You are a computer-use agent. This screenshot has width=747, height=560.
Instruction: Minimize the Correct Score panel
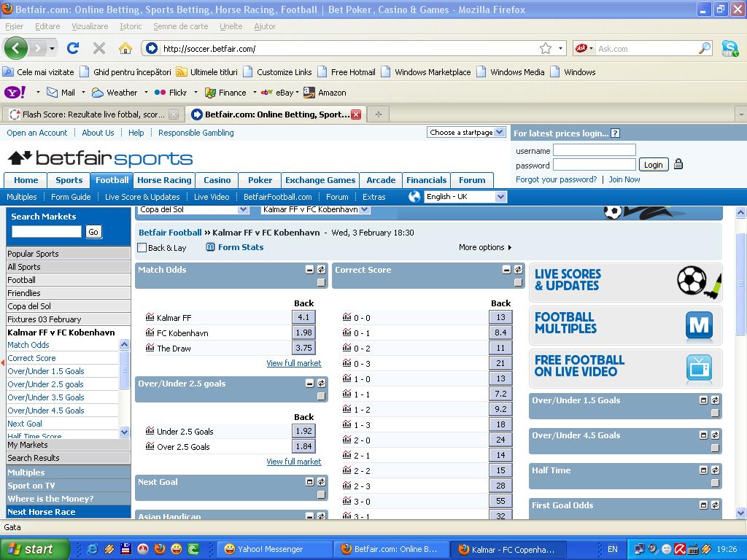coord(506,270)
